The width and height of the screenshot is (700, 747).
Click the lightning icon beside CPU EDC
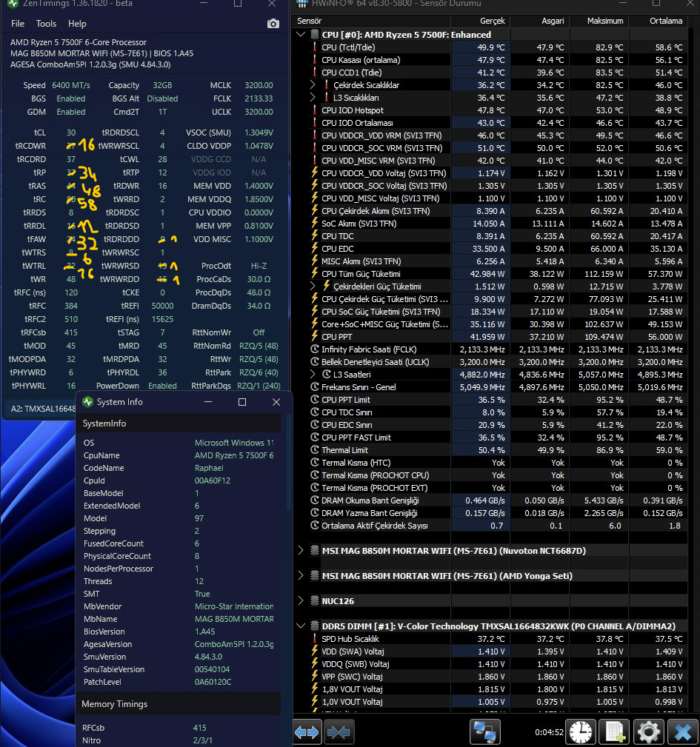pos(315,248)
